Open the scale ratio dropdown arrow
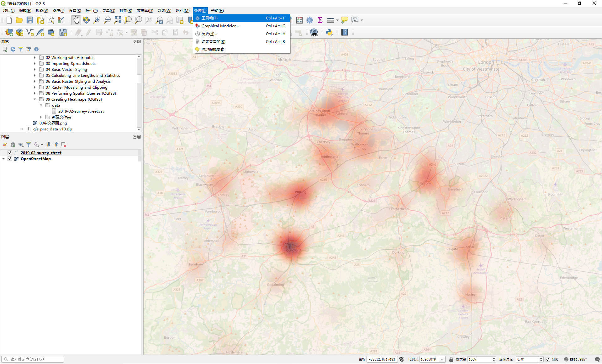This screenshot has width=602, height=364. coord(442,359)
